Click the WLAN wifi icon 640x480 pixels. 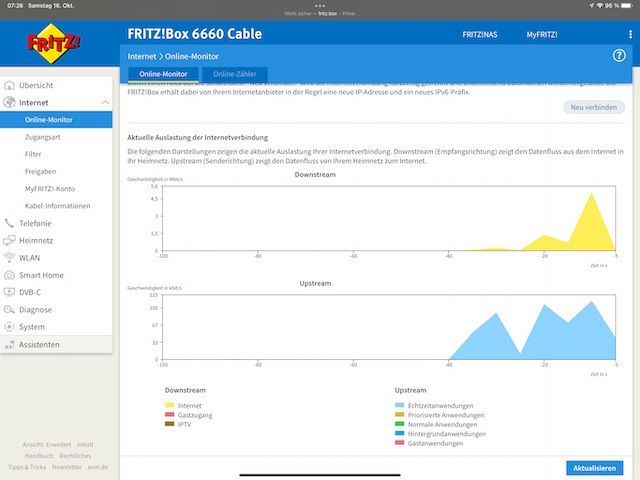point(9,258)
